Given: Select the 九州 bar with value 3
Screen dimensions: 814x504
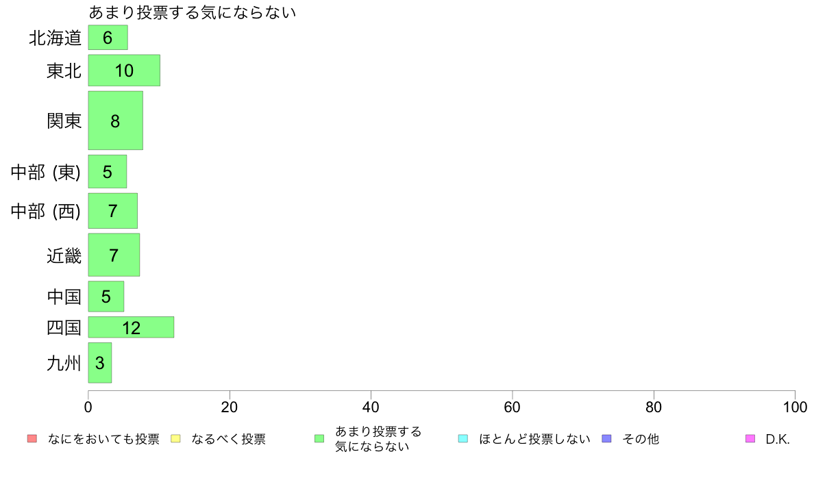Looking at the screenshot, I should pos(99,362).
